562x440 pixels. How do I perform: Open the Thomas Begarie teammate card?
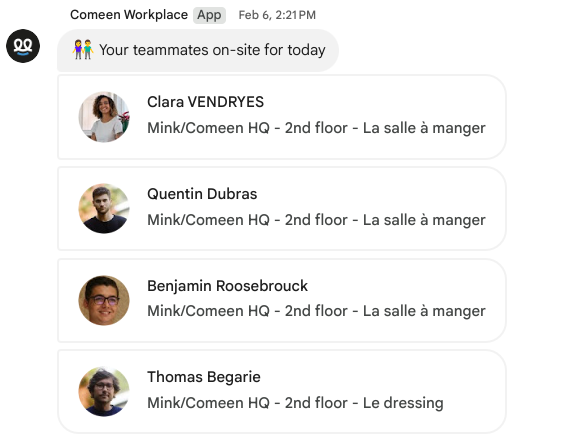tap(282, 392)
